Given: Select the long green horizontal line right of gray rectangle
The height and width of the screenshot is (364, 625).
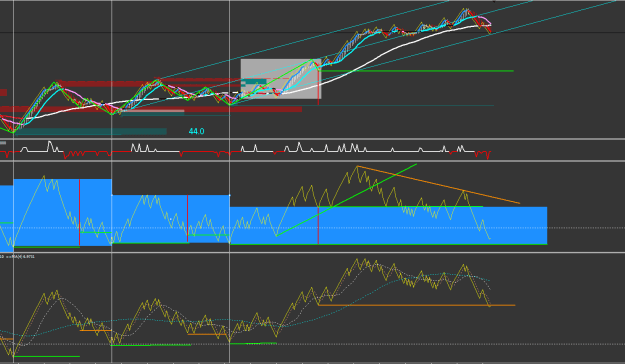Looking at the screenshot, I should tap(417, 71).
